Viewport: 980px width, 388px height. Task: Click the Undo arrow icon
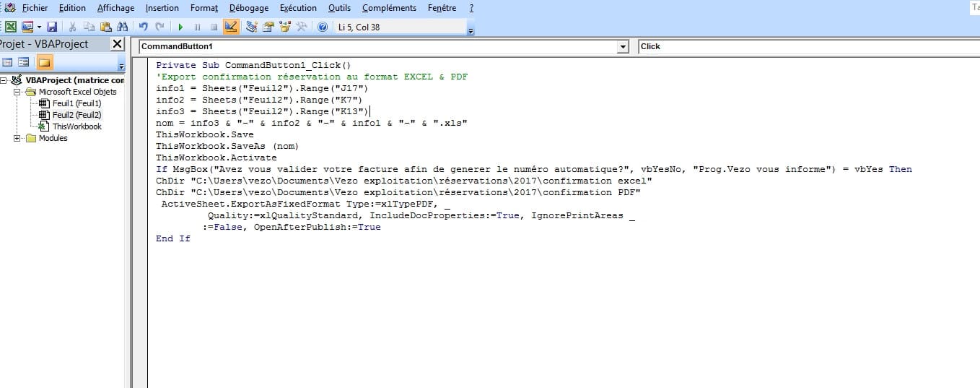pyautogui.click(x=143, y=27)
